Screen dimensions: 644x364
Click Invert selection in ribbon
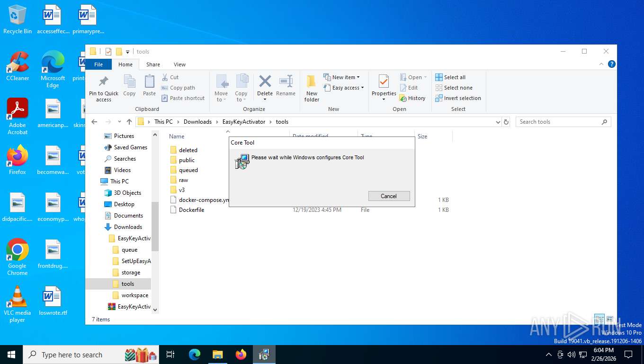[458, 98]
